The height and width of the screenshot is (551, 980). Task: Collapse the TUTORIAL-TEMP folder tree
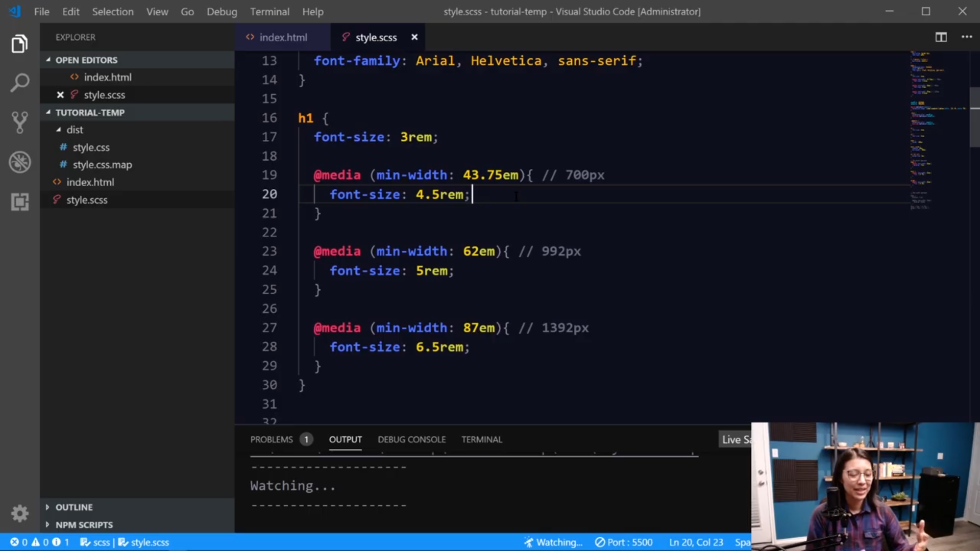(x=48, y=112)
